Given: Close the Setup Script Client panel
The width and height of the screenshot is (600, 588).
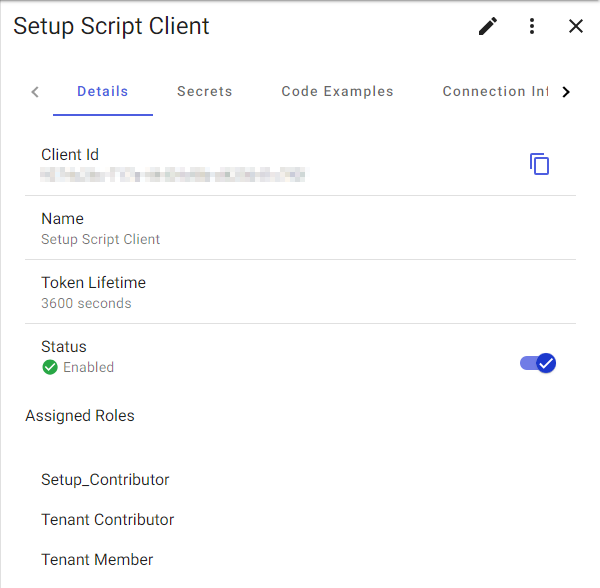Looking at the screenshot, I should [576, 26].
